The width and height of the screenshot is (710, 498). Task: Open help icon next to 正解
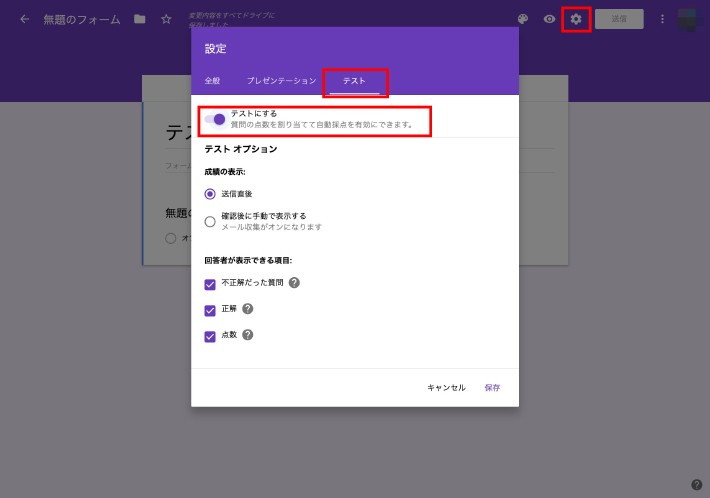pyautogui.click(x=248, y=309)
